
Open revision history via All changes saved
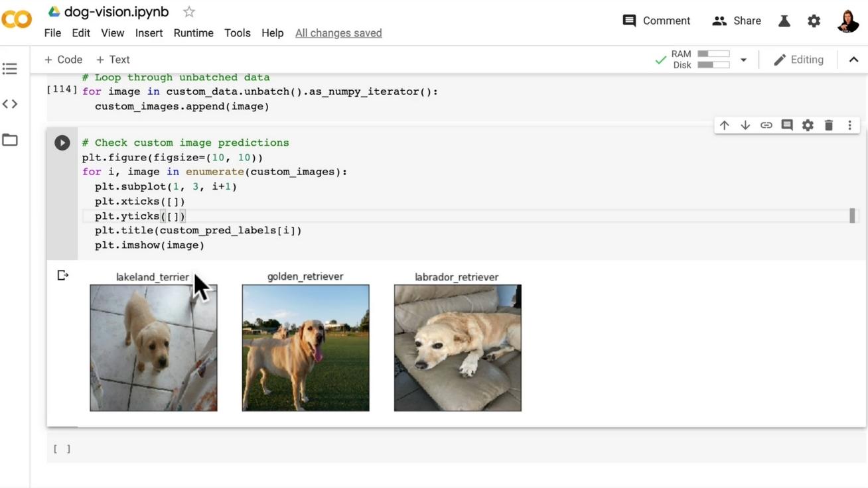pyautogui.click(x=338, y=32)
